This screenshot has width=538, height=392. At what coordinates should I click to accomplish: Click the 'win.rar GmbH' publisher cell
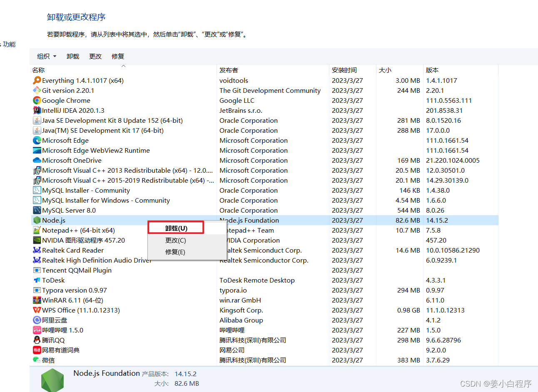tap(240, 300)
